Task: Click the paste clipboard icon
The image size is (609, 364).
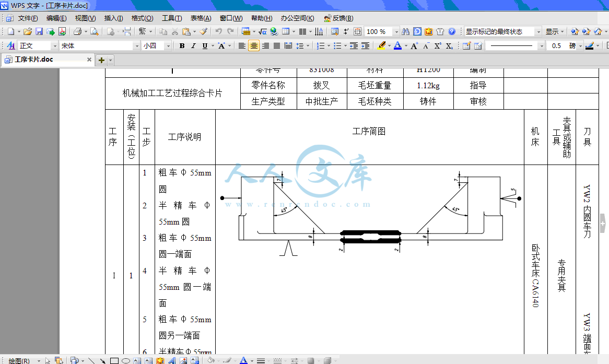Action: click(186, 31)
